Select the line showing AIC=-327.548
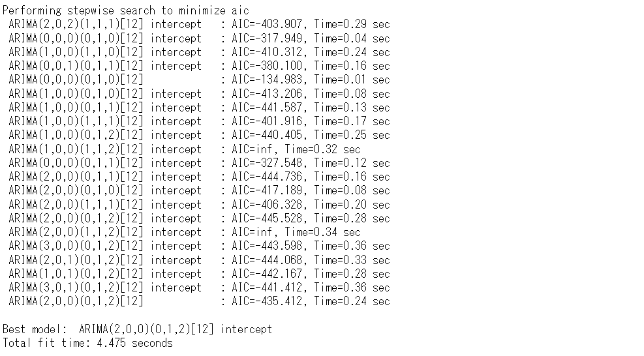The height and width of the screenshot is (356, 644). pos(199,163)
